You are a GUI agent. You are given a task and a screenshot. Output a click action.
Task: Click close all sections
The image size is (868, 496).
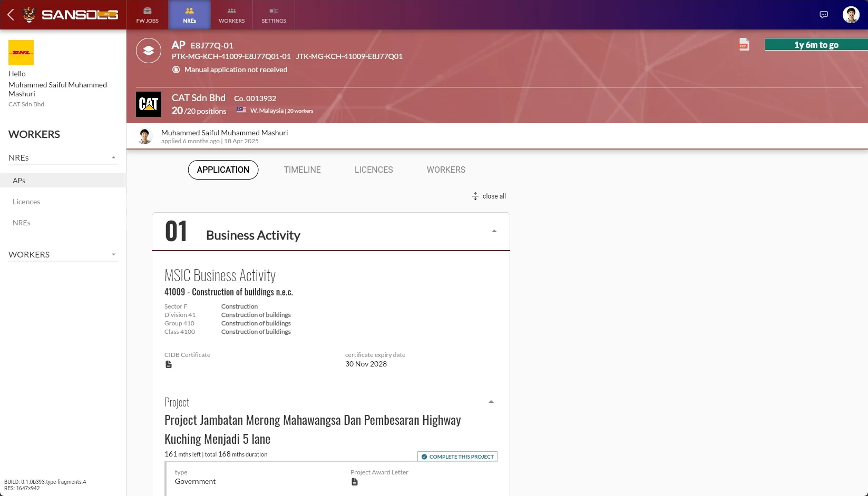[489, 196]
